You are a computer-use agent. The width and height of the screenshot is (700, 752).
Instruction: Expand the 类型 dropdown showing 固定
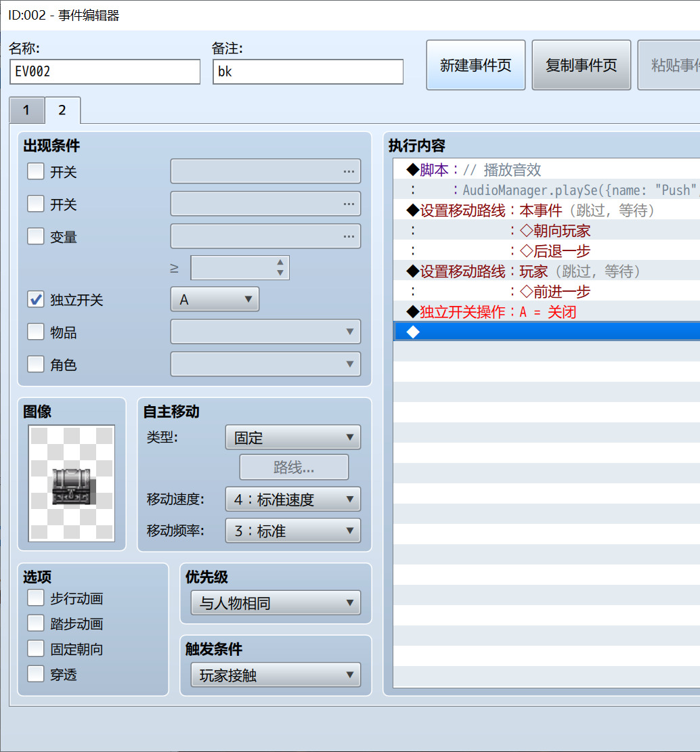pos(293,437)
